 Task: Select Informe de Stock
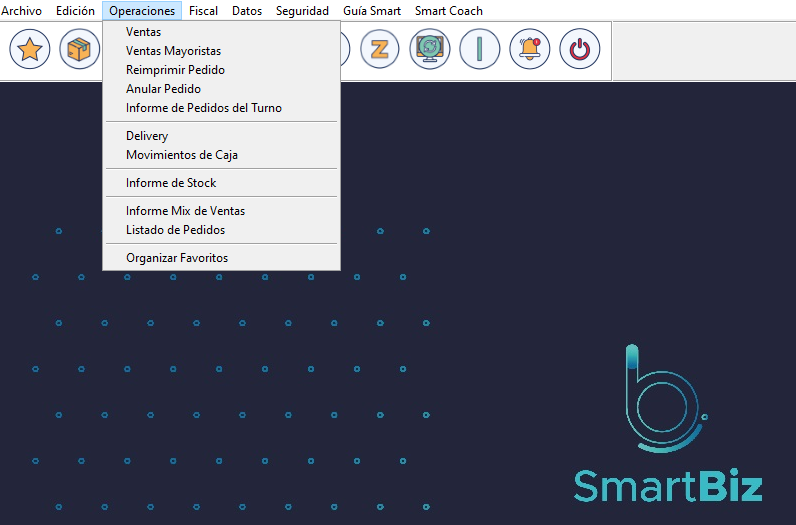tap(170, 183)
